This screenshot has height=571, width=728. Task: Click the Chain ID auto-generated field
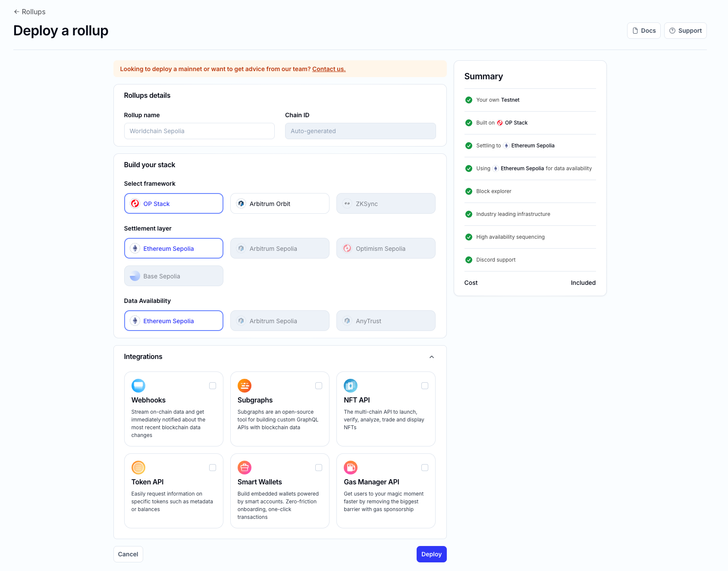tap(360, 131)
